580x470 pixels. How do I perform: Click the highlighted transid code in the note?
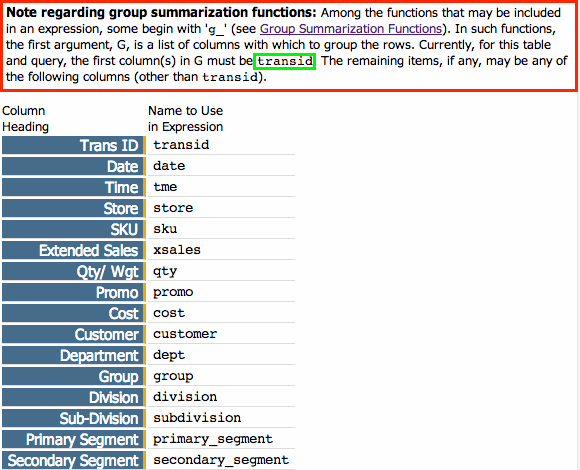(284, 61)
